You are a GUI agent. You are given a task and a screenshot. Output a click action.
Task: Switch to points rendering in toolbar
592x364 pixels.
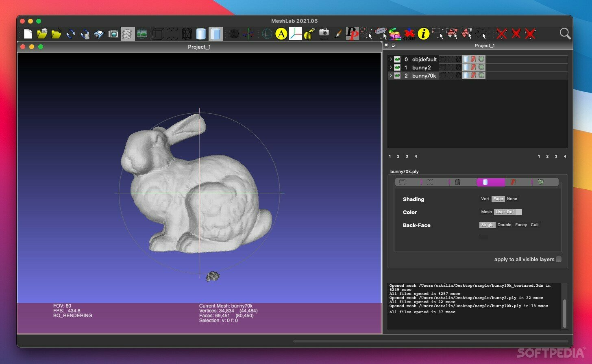pos(172,34)
